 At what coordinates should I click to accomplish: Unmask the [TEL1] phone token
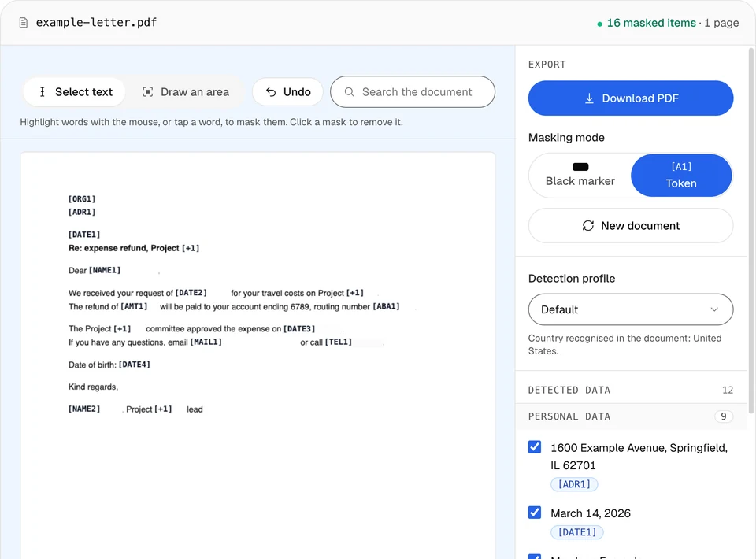coord(339,342)
